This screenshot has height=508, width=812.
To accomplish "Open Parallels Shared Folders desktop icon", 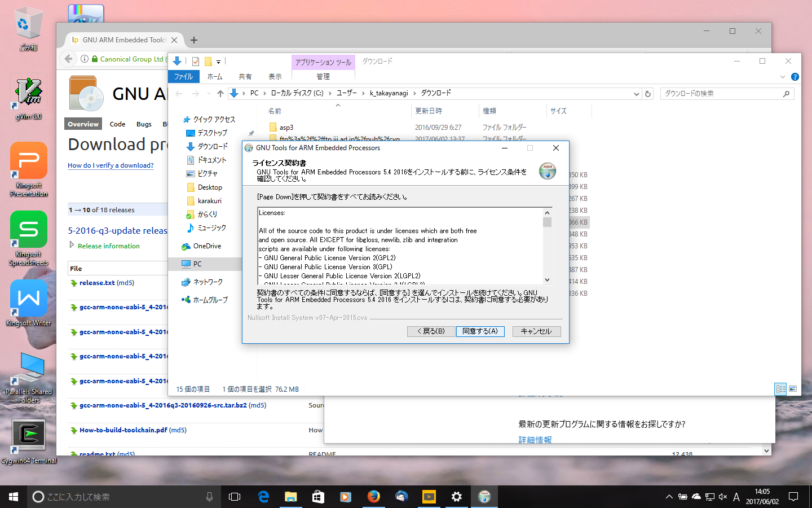I will [29, 377].
